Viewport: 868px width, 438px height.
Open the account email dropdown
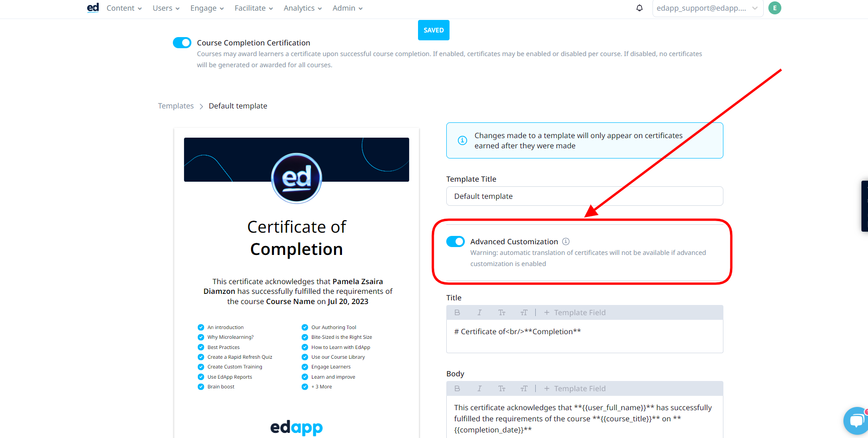[x=707, y=8]
